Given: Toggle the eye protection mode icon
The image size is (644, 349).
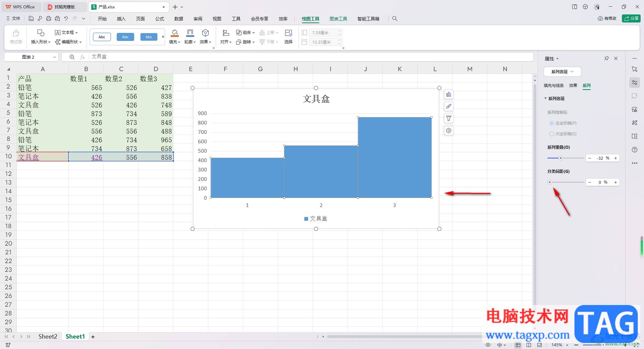Looking at the screenshot, I should pyautogui.click(x=488, y=345).
